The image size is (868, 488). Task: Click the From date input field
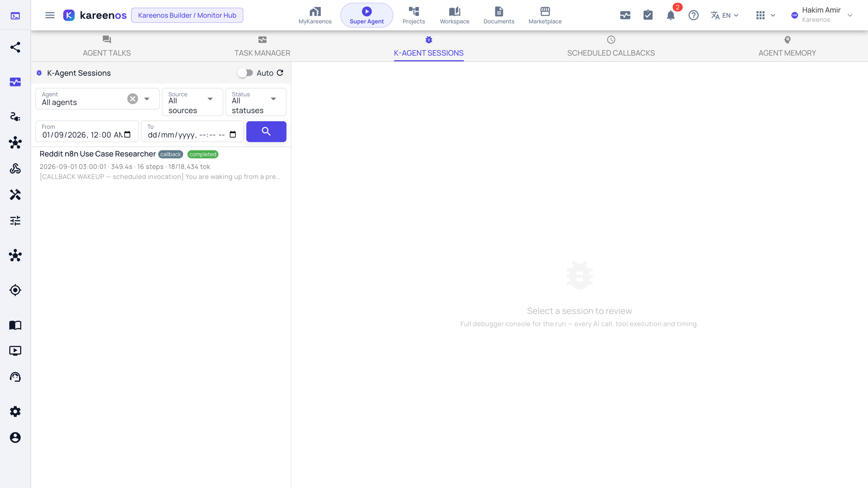pyautogui.click(x=87, y=131)
